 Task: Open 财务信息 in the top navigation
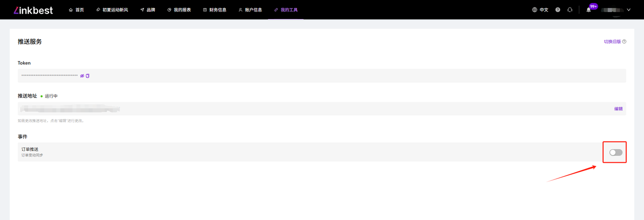[215, 10]
